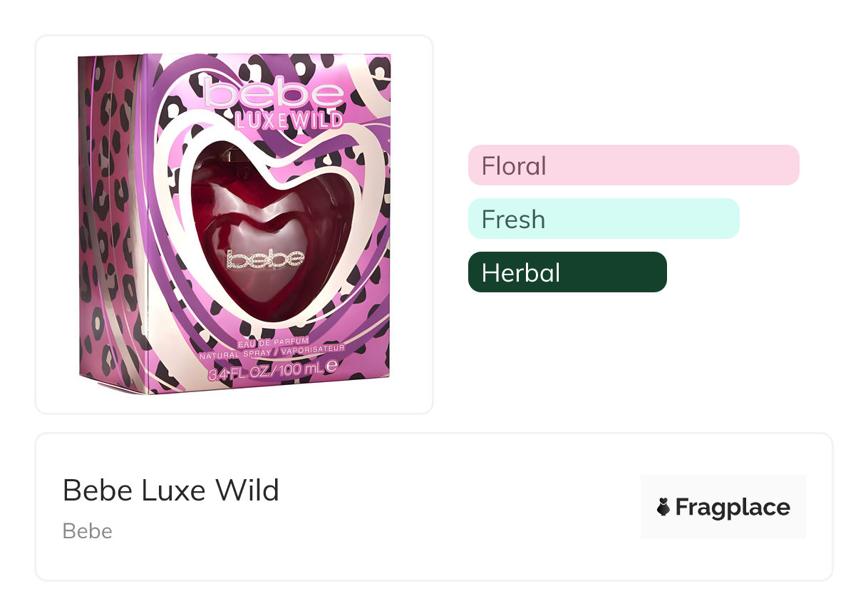This screenshot has width=868, height=616.
Task: Open the Fragplace wordmark link
Action: point(733,508)
